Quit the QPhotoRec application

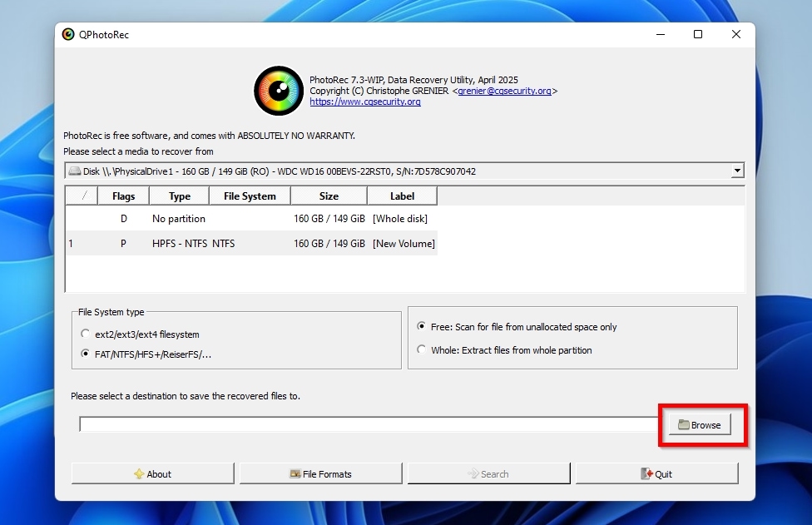[656, 473]
